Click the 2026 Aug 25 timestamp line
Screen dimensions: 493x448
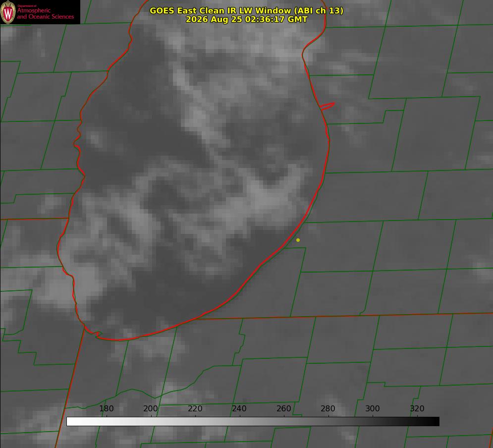247,19
